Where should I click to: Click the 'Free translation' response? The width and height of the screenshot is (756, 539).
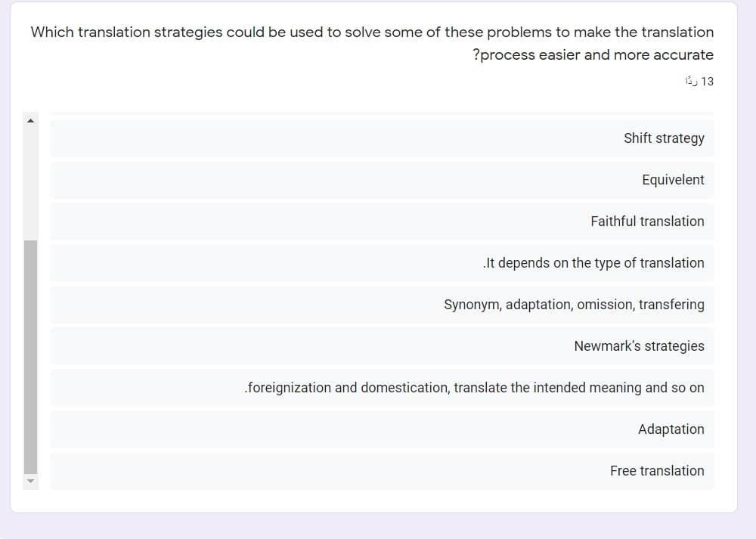coord(382,470)
